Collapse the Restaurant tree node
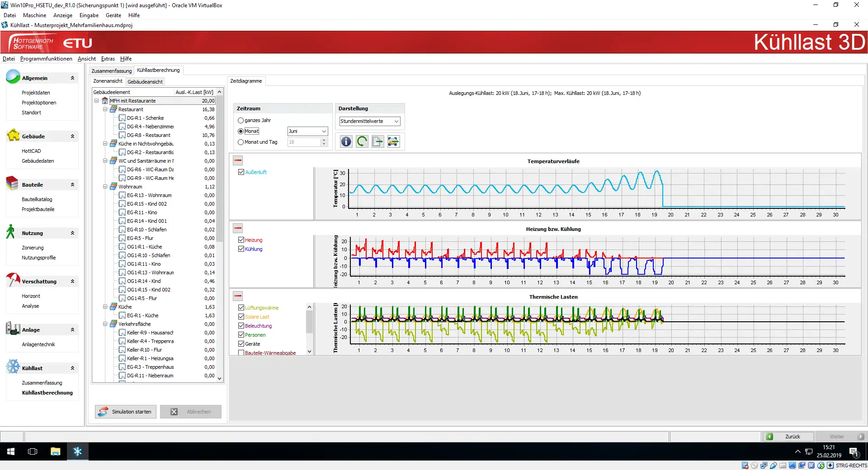868x470 pixels. (x=105, y=109)
